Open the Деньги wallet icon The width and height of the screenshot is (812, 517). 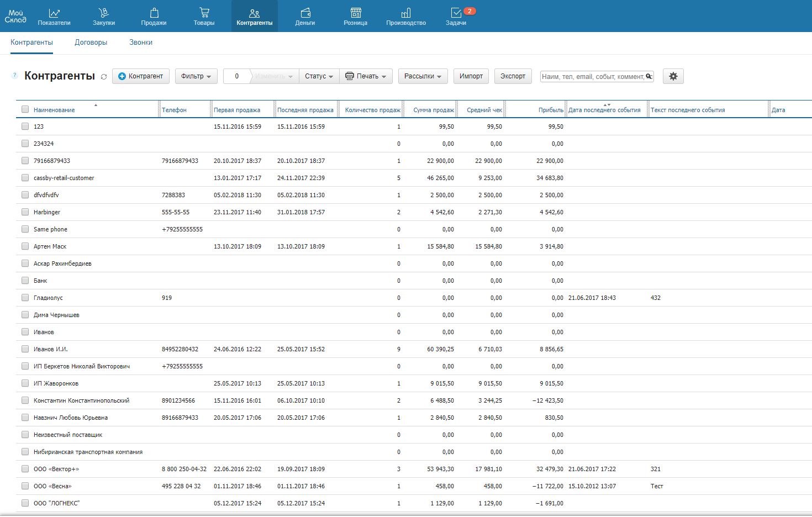(305, 13)
